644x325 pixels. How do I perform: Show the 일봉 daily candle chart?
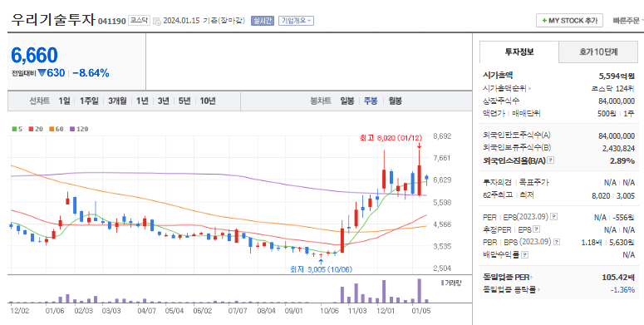[x=347, y=101]
